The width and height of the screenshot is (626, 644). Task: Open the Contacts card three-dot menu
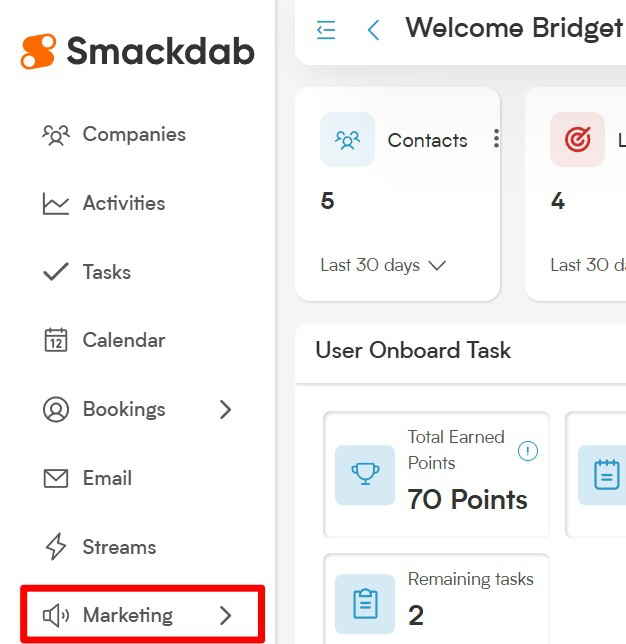496,139
